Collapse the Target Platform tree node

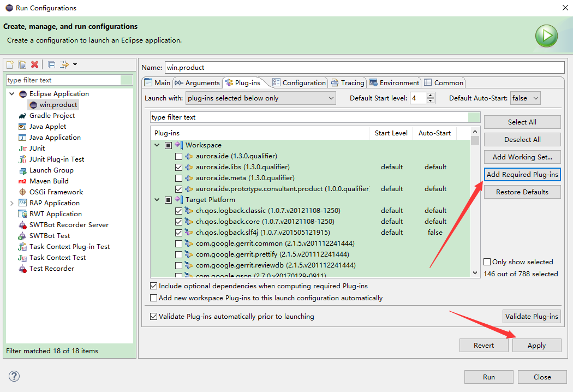pos(157,199)
